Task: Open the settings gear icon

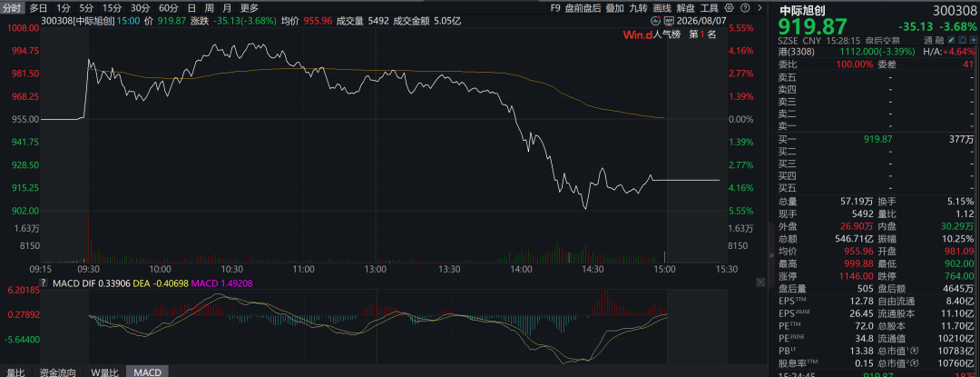Action: coord(729,8)
